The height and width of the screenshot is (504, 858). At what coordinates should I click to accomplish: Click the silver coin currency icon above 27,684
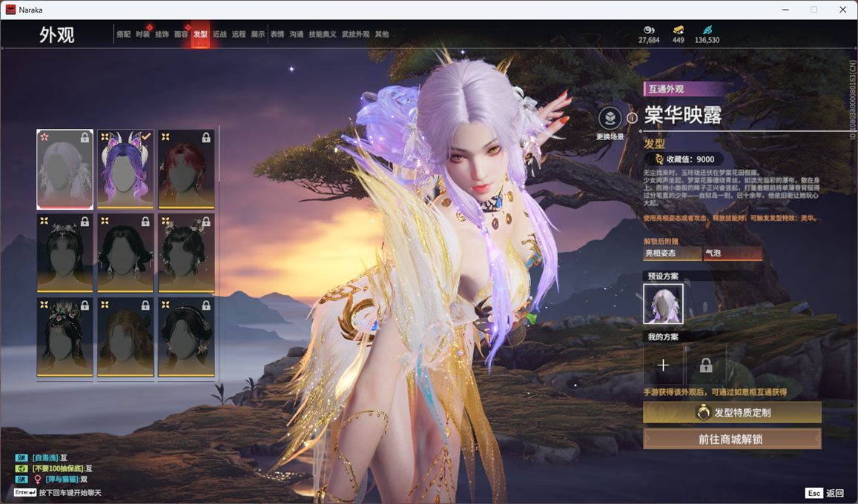[x=649, y=30]
